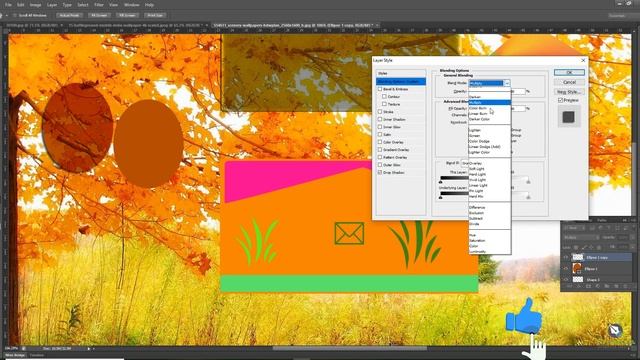640x360 pixels.
Task: Select Blending Options in Styles list
Action: 401,82
